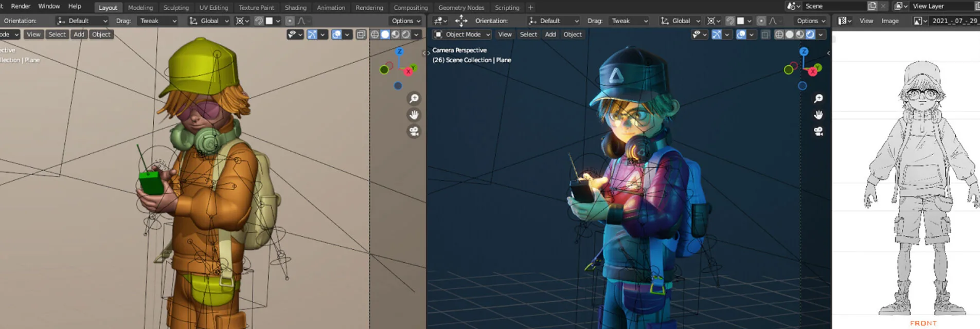Select wireframe shading in Camera Perspective viewport
The image size is (980, 329).
(x=779, y=34)
